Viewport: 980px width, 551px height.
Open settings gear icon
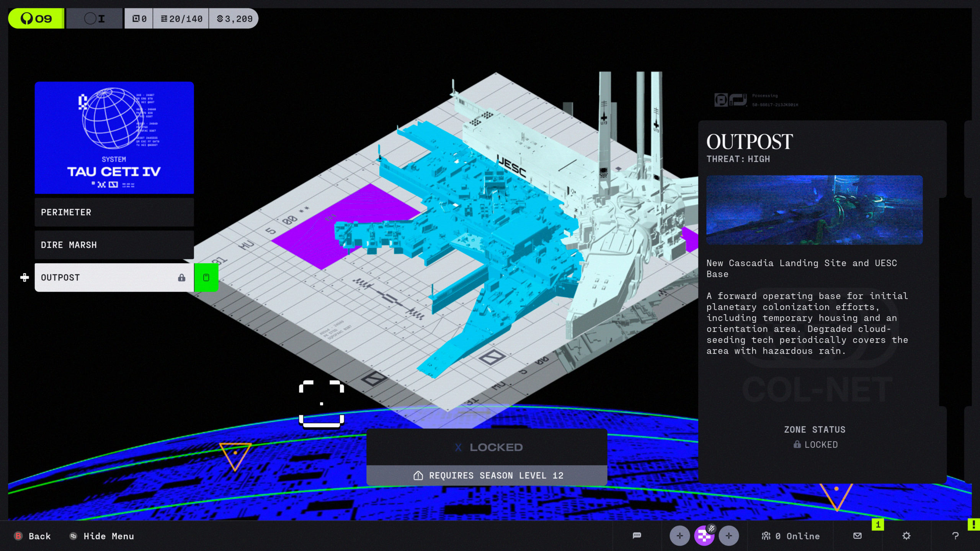click(906, 536)
